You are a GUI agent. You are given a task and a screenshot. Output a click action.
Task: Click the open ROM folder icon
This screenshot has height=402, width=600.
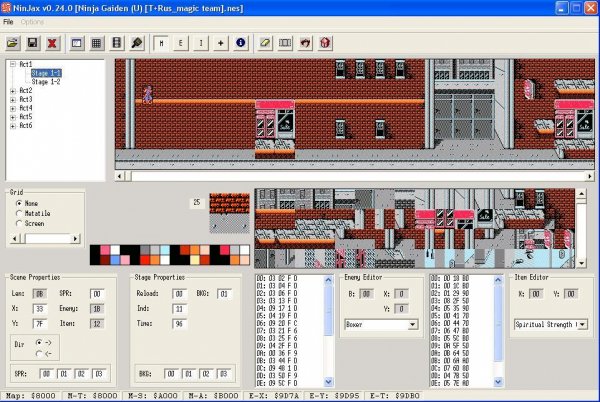(13, 43)
